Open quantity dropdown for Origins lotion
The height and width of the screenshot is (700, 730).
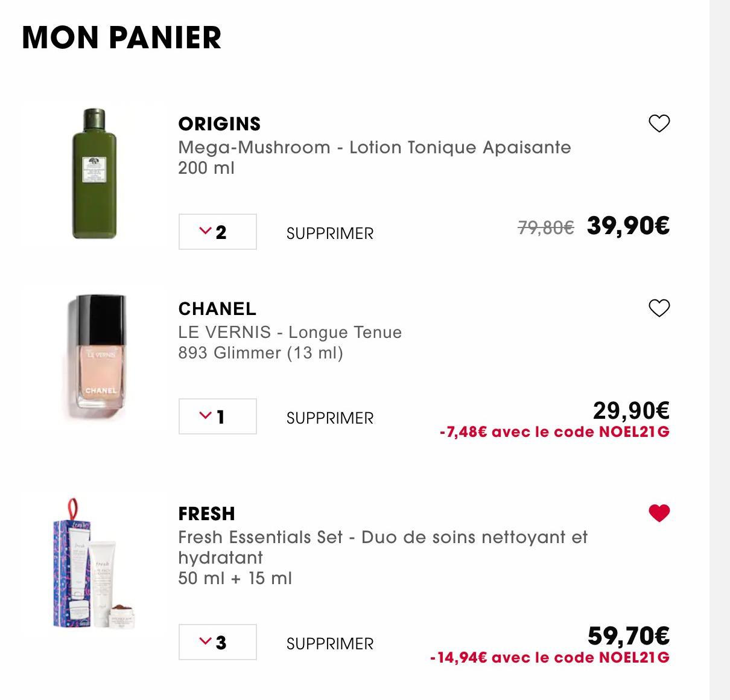(217, 232)
